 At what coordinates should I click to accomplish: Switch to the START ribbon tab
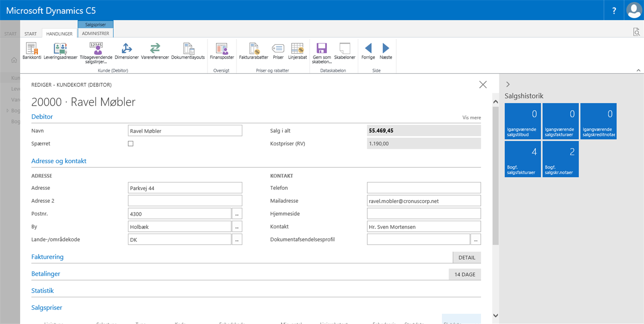pos(31,34)
